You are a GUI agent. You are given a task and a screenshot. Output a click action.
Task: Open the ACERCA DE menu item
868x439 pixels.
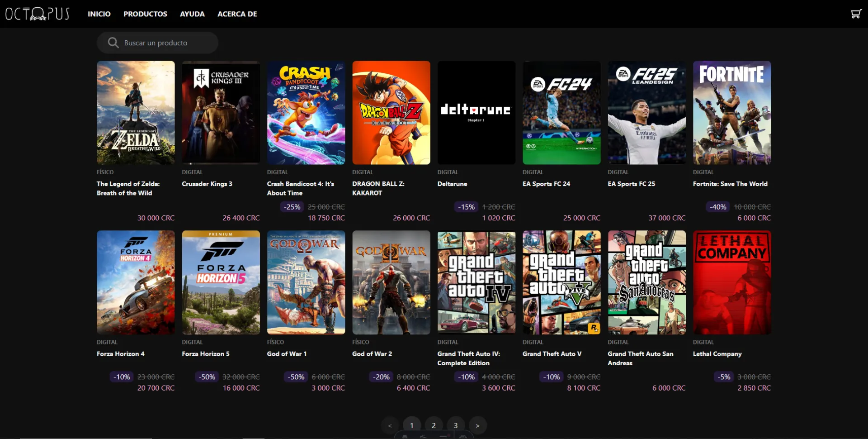[x=237, y=14]
